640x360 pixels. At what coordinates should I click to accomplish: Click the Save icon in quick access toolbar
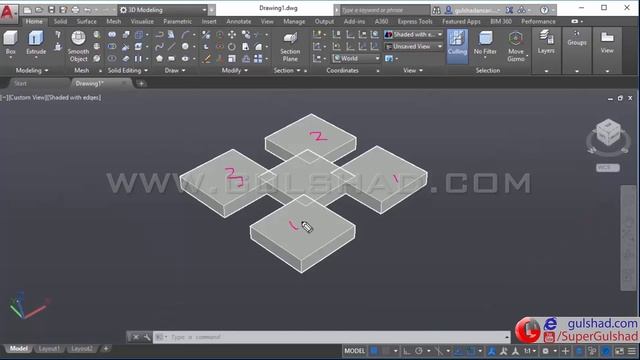point(51,10)
